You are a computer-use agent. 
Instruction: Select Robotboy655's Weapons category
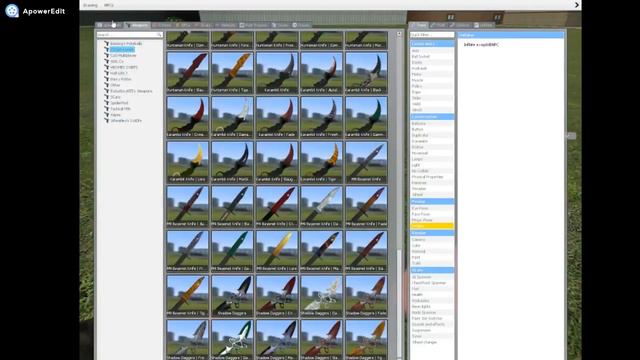(131, 91)
